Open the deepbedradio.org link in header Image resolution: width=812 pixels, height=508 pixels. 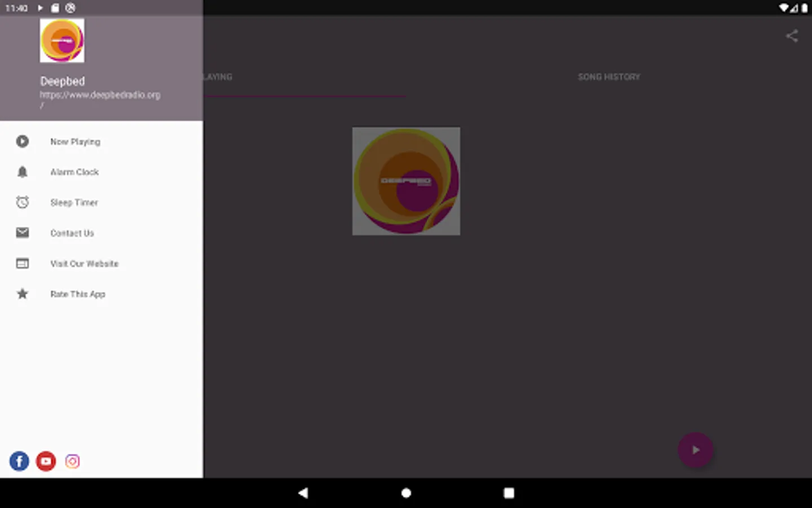click(x=100, y=99)
